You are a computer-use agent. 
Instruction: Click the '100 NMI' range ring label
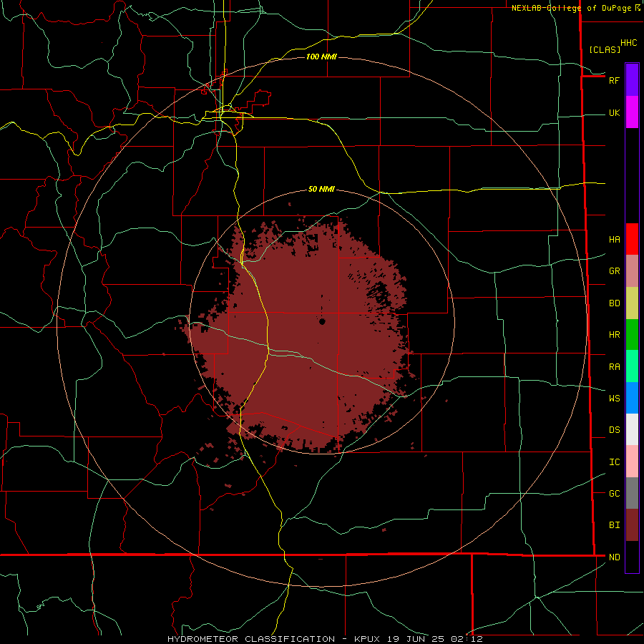[x=321, y=57]
